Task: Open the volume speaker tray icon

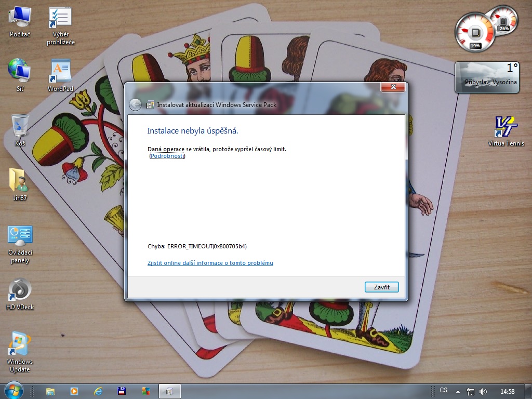Action: (x=483, y=392)
